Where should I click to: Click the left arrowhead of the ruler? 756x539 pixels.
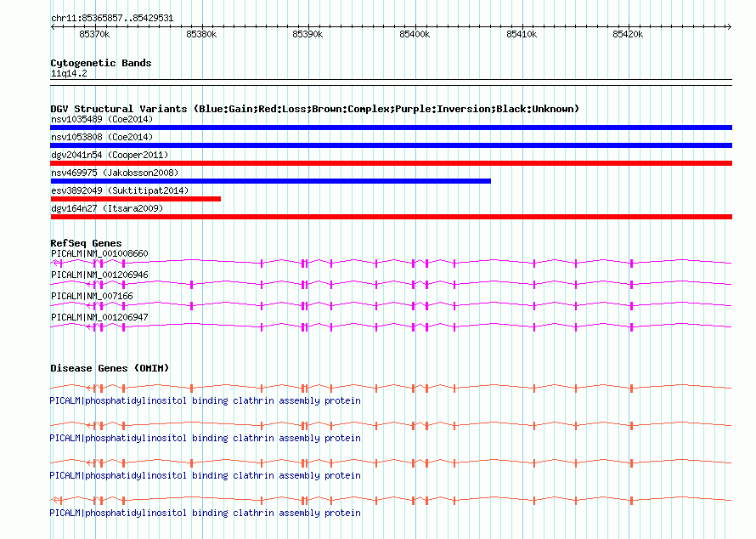53,26
